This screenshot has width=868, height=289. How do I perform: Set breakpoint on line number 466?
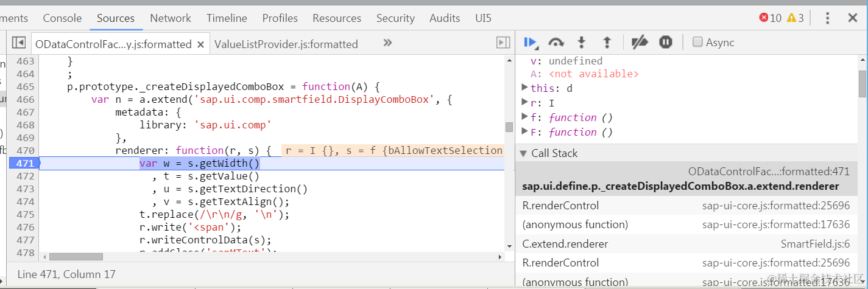point(25,99)
